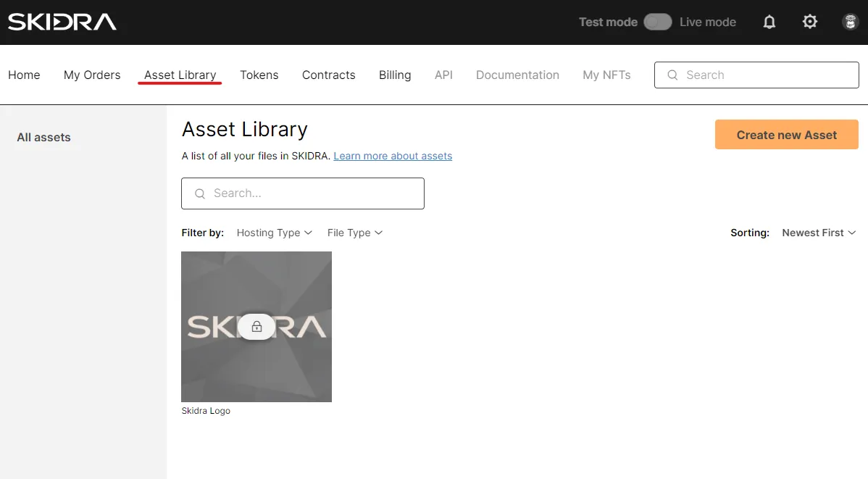
Task: Open the notifications bell
Action: [x=769, y=22]
